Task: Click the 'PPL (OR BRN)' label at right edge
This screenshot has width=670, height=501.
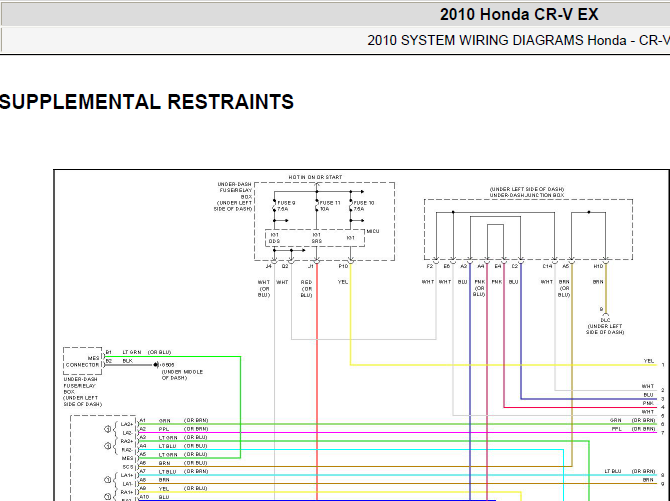Action: (x=633, y=429)
